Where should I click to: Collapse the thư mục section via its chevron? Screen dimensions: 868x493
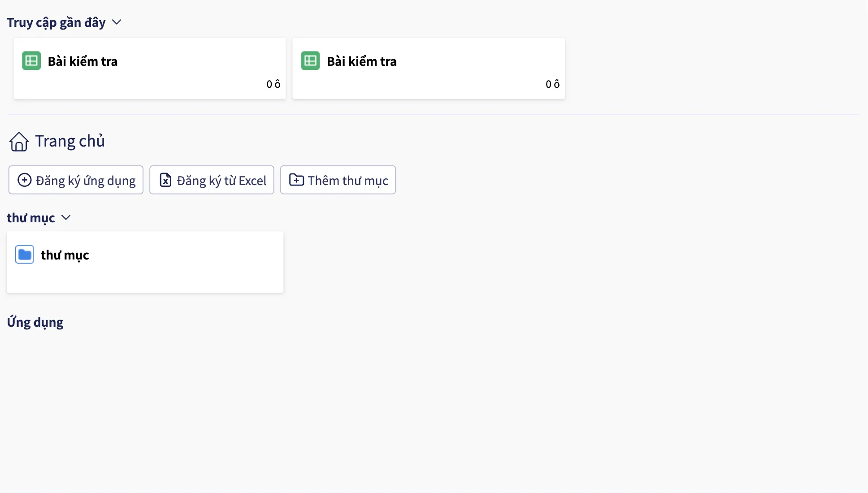click(x=66, y=218)
